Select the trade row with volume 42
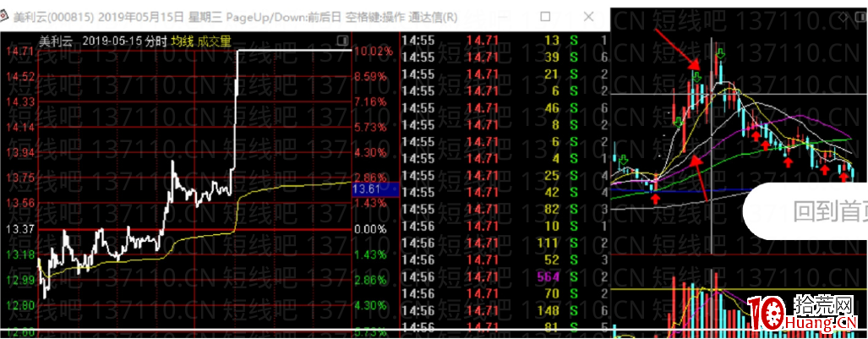 505,192
